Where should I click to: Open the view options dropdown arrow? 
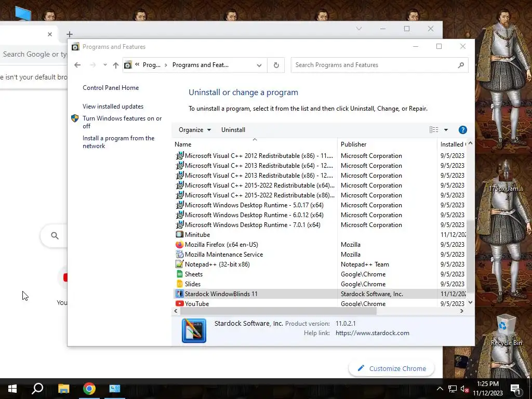click(x=446, y=129)
